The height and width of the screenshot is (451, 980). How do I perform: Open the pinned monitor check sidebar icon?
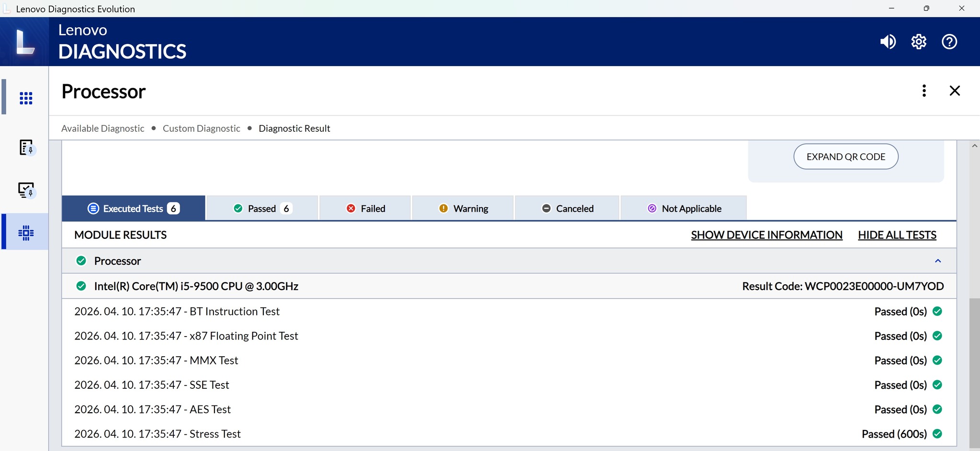[26, 191]
